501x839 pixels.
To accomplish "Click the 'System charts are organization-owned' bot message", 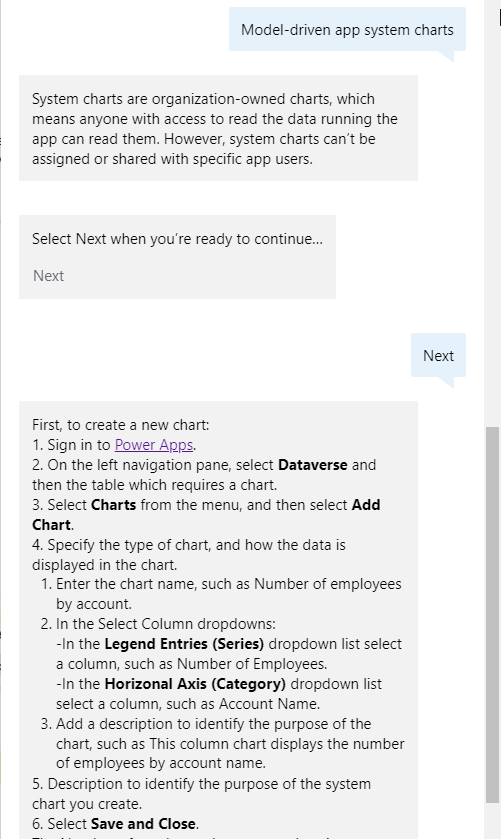I will click(x=218, y=128).
